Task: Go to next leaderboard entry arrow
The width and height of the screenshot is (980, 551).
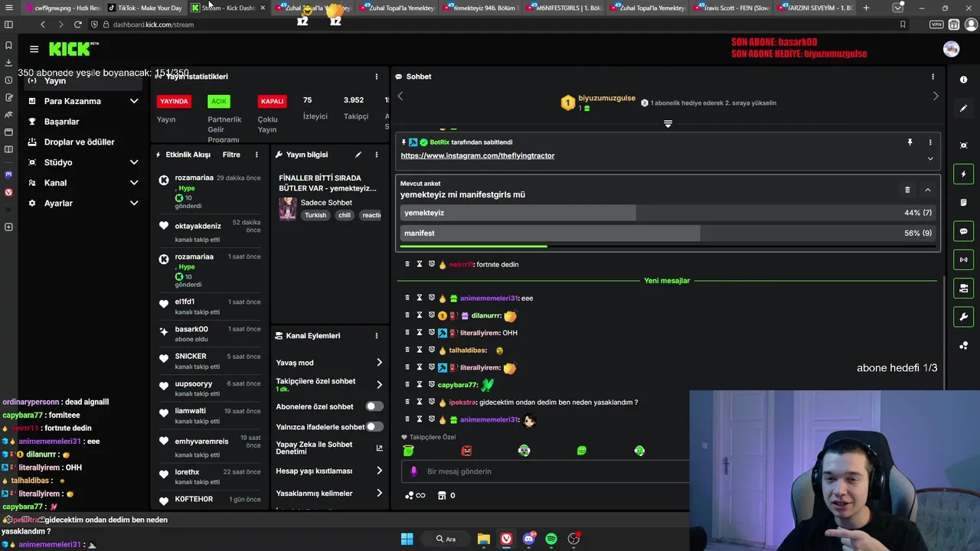Action: click(936, 96)
